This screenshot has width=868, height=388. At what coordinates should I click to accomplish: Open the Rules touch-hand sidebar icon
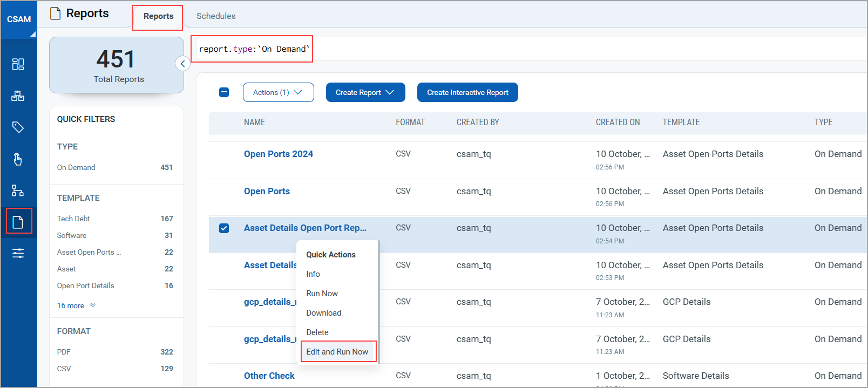pos(18,159)
